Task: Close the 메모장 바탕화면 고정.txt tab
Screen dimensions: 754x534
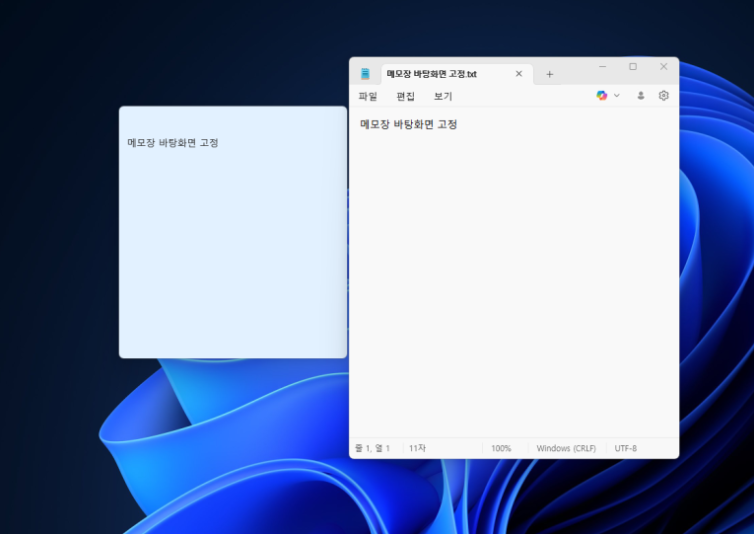Action: [x=519, y=74]
